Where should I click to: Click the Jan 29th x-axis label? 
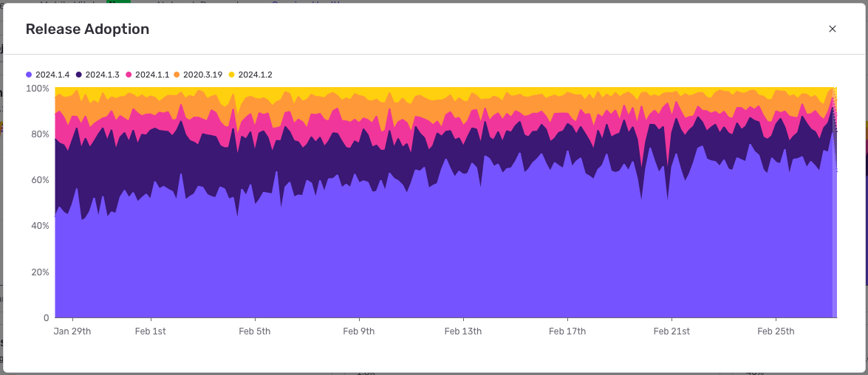[72, 331]
